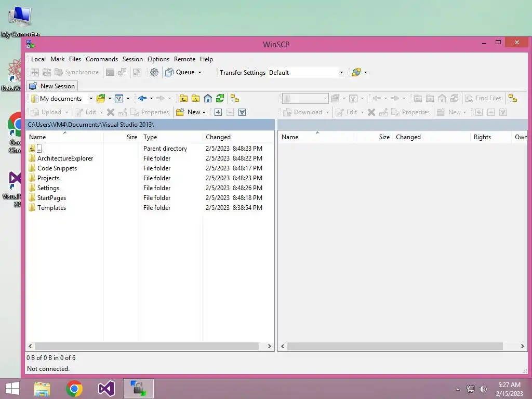Viewport: 532px width, 399px height.
Task: Select the Projects folder
Action: 48,178
